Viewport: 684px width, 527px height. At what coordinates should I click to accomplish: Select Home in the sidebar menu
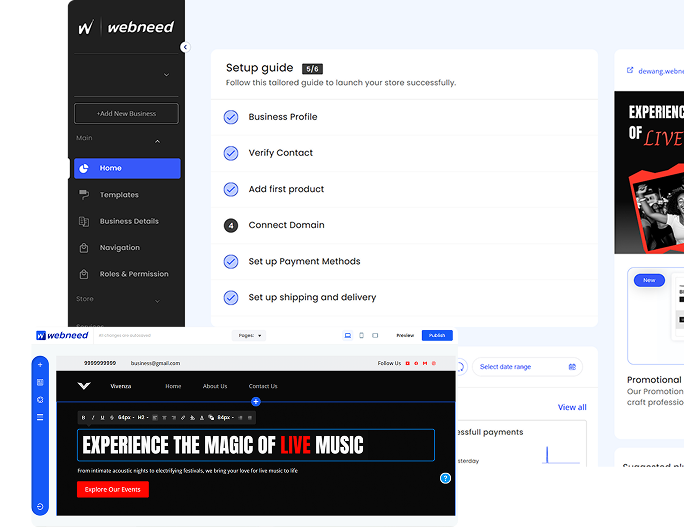127,168
